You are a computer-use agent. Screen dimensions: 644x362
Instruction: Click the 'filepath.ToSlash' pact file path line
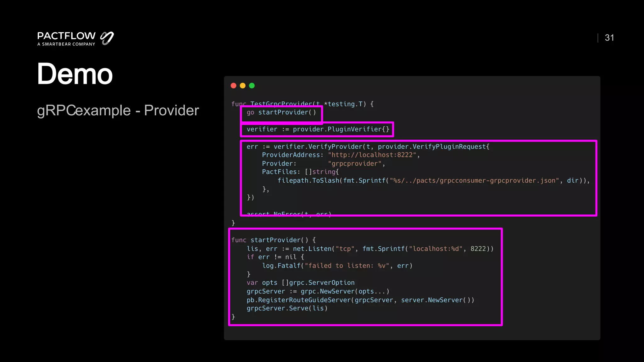tap(434, 181)
